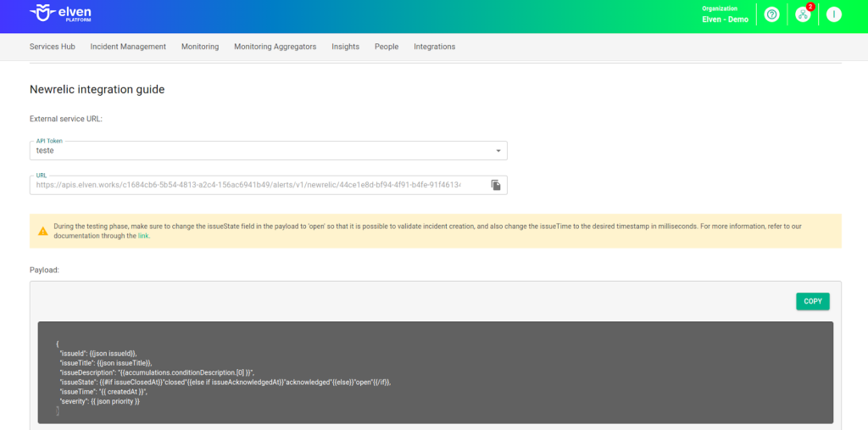
Task: Expand the API Token dropdown arrow
Action: point(498,151)
